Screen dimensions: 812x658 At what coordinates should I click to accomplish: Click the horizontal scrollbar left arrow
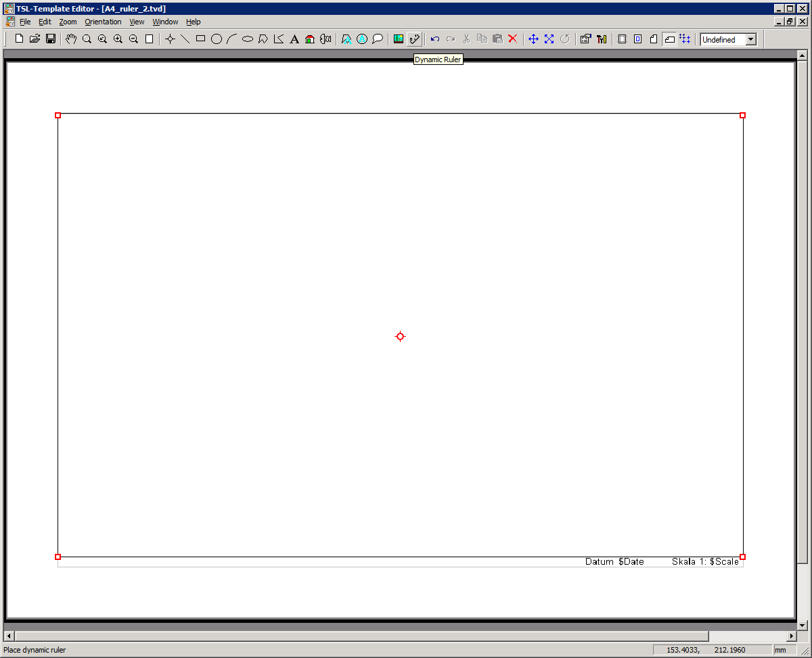[x=9, y=636]
